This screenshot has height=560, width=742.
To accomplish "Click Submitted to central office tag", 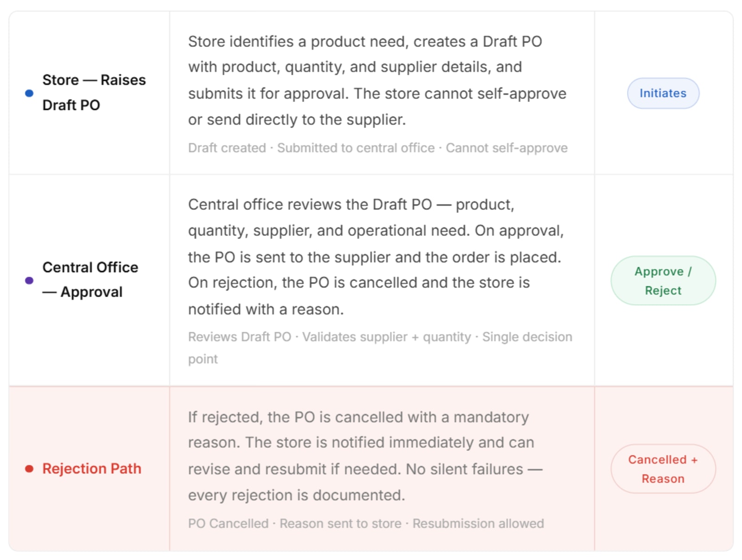I will pyautogui.click(x=356, y=148).
